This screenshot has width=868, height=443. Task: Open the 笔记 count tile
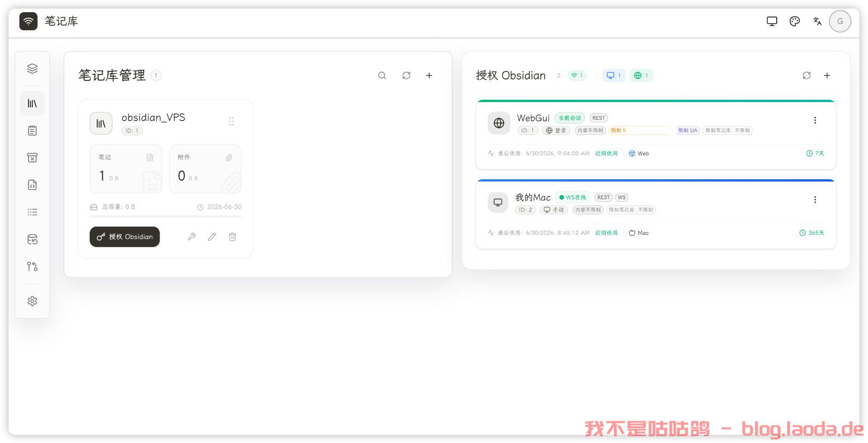click(x=126, y=169)
